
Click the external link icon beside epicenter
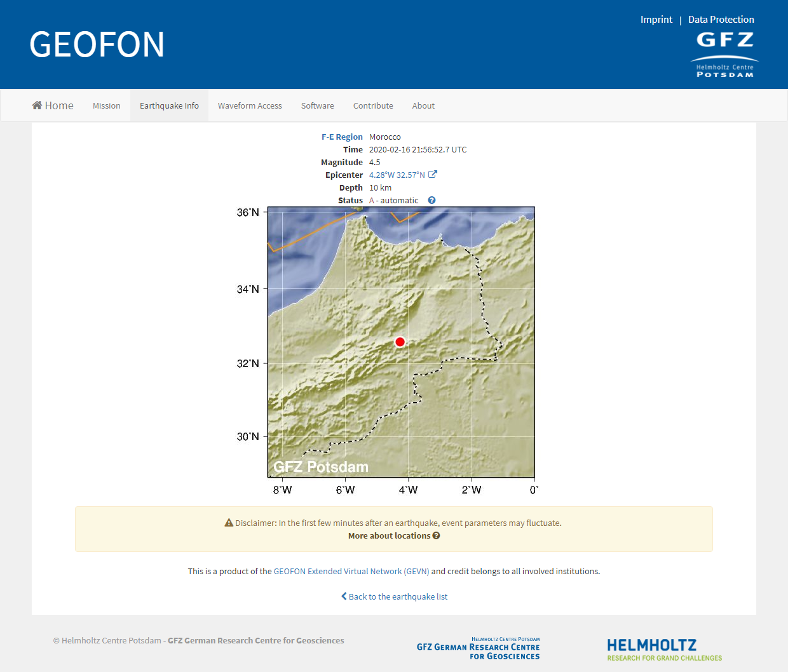pos(433,175)
